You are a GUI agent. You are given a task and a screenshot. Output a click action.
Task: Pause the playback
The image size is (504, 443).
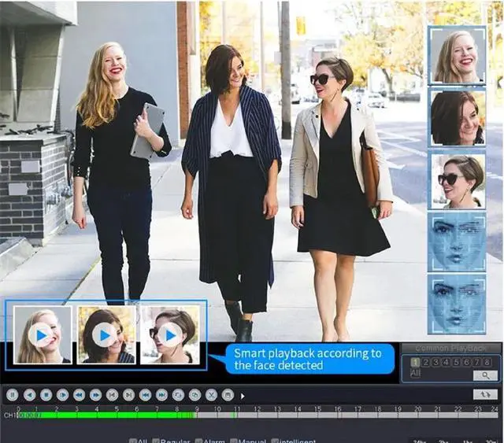point(13,395)
